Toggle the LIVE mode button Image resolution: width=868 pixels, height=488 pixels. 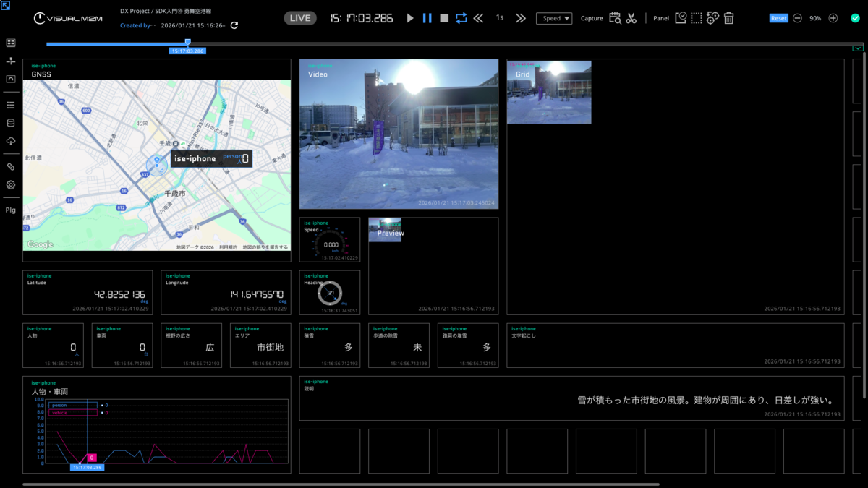pyautogui.click(x=300, y=18)
